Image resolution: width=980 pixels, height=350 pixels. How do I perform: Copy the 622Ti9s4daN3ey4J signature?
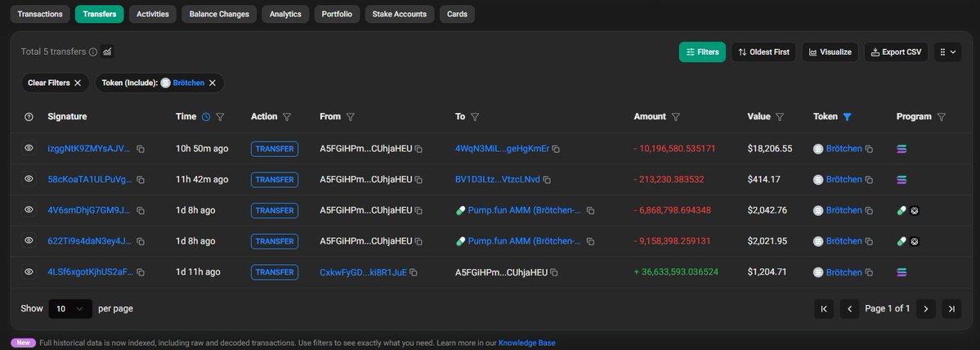pos(141,241)
